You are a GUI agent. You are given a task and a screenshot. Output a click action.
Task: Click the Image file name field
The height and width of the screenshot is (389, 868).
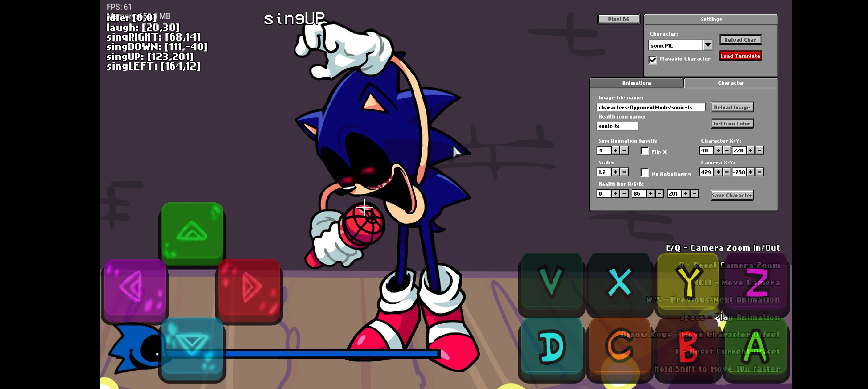click(x=651, y=107)
